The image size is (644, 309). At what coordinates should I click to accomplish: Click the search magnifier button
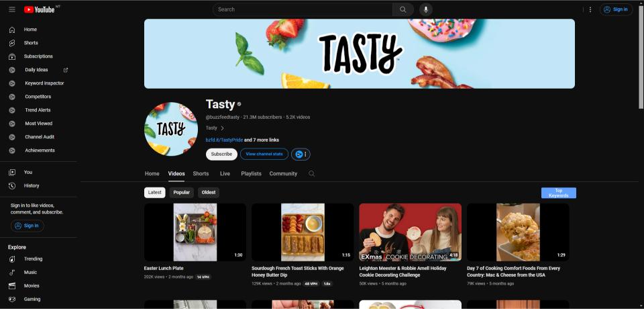(403, 9)
